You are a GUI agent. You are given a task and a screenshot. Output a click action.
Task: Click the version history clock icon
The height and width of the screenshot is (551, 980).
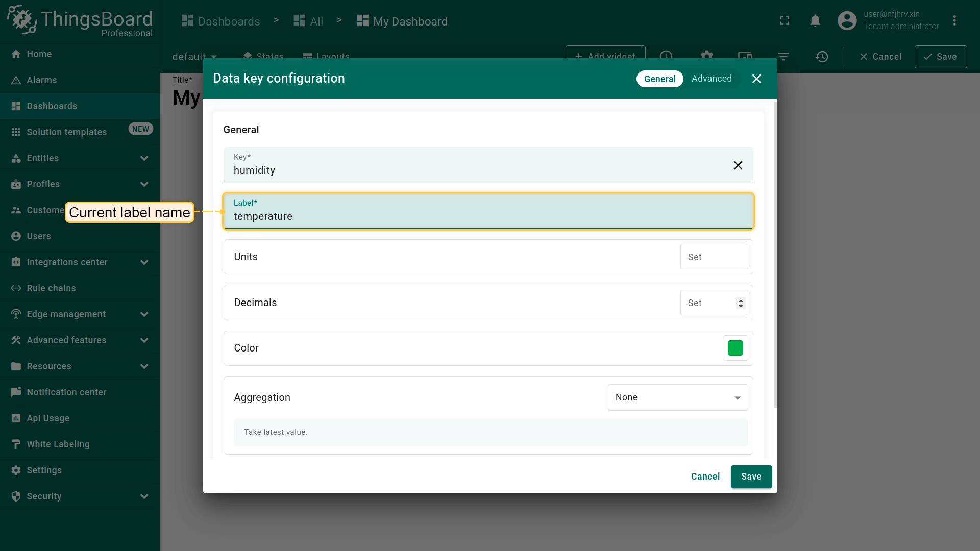(x=821, y=57)
